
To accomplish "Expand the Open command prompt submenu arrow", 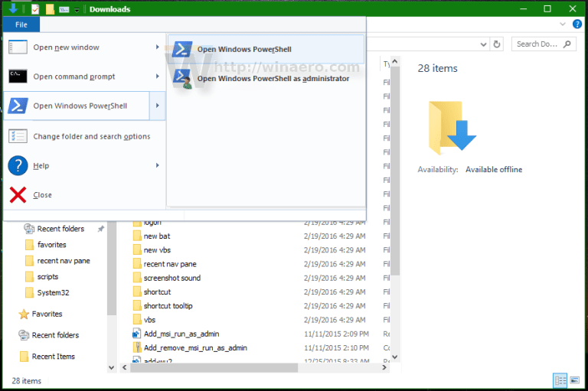I will click(158, 77).
